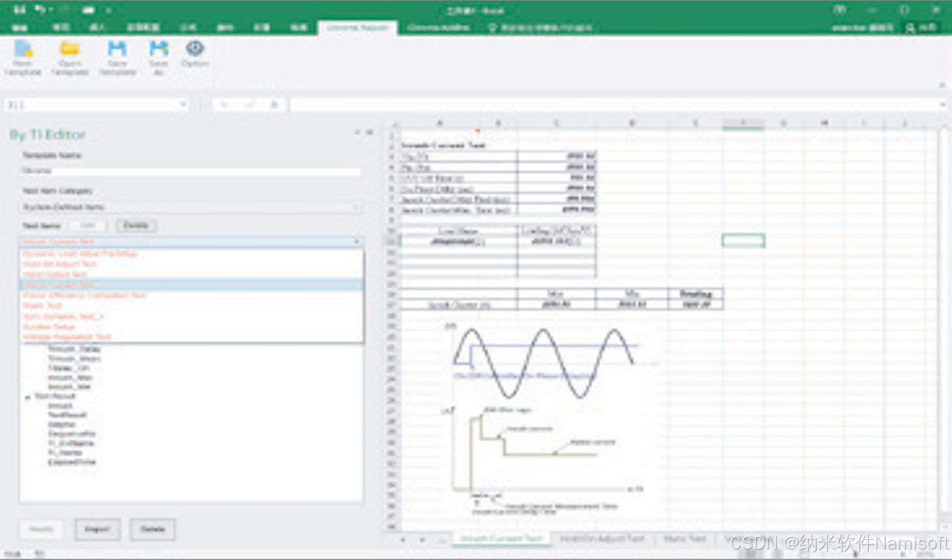Screen dimensions: 952x560
Task: Open the Inrush Current Test sheet tab
Action: pos(500,539)
